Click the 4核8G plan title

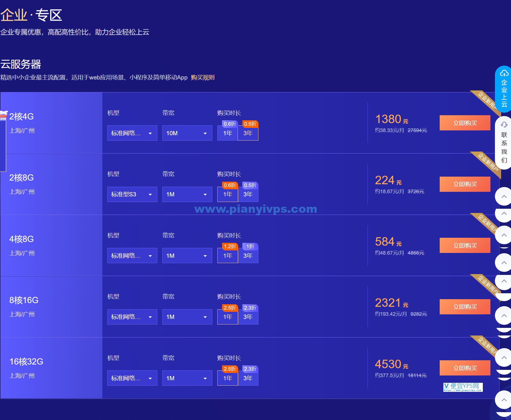(21, 239)
